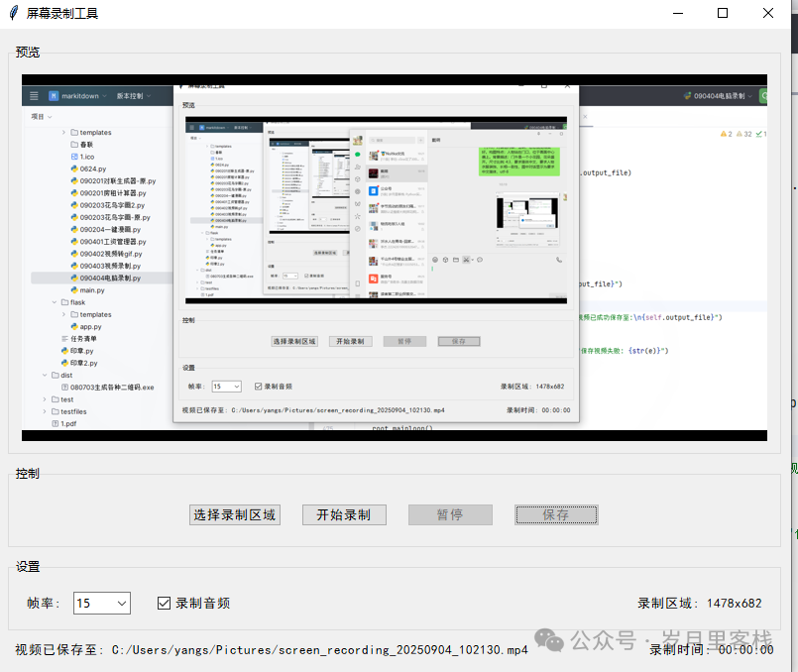Select 090204一键漫画.py in the tree
The width and height of the screenshot is (798, 672).
coord(105,229)
